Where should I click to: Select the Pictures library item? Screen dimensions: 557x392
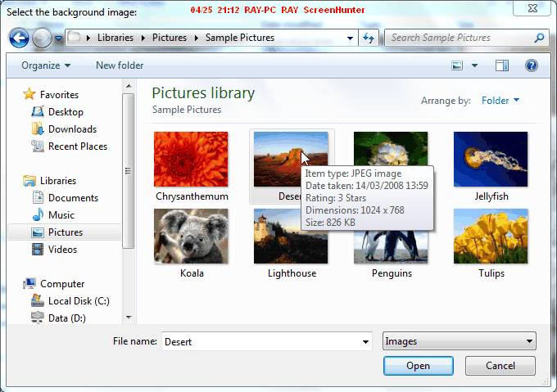64,232
